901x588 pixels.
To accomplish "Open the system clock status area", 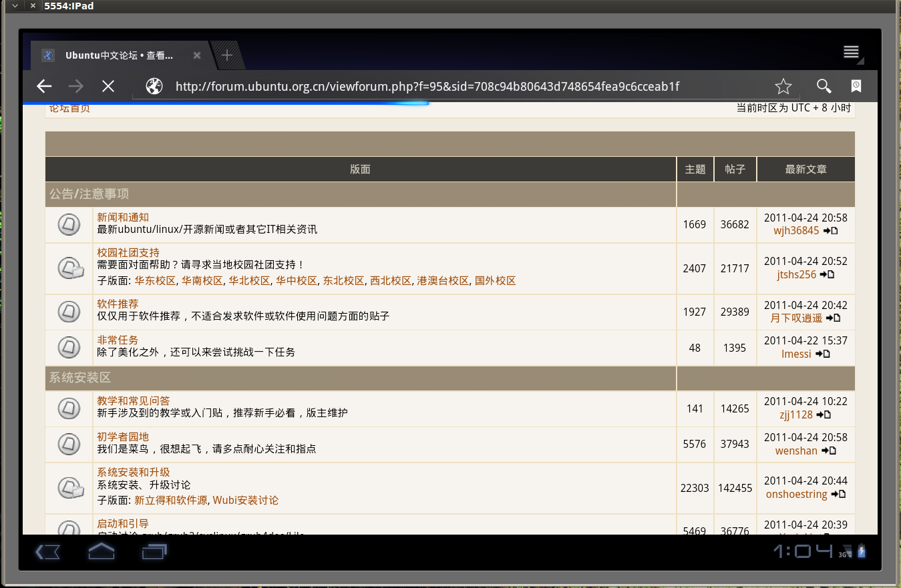I will coord(803,551).
